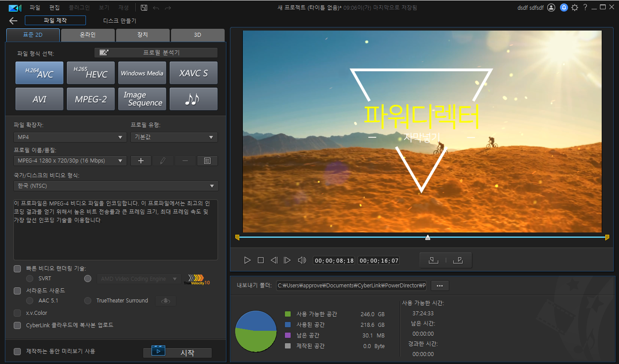Enable 빠른 비디오 렌더링 기술 checkbox

pos(17,268)
